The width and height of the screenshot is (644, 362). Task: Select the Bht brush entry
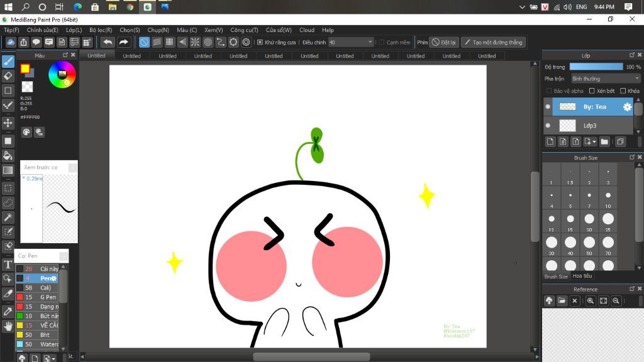[37, 335]
